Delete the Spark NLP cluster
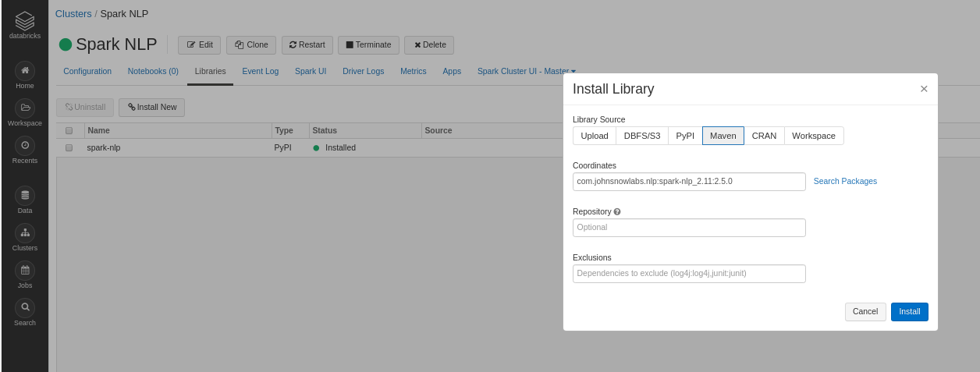This screenshot has height=372, width=980. coord(429,45)
